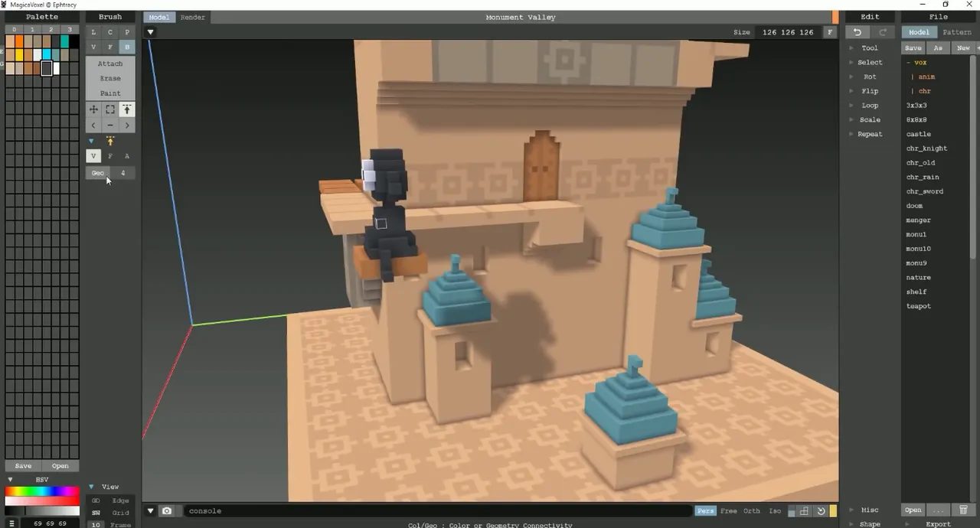Image resolution: width=980 pixels, height=528 pixels.
Task: Click the redo arrow in Edit panel
Action: tap(883, 32)
